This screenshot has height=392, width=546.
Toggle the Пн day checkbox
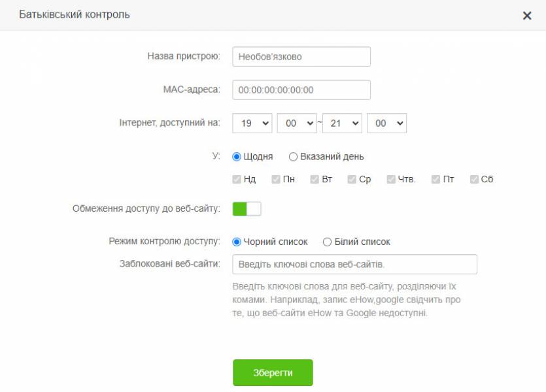coord(276,179)
